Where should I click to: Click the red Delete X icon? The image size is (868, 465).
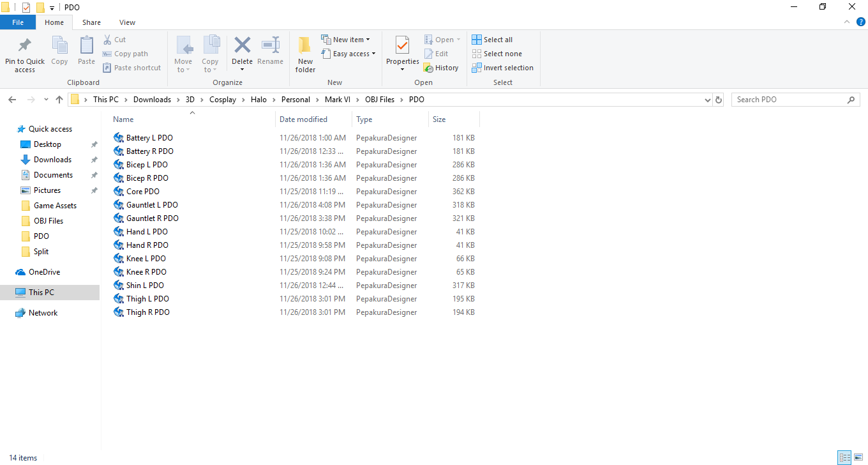tap(242, 45)
